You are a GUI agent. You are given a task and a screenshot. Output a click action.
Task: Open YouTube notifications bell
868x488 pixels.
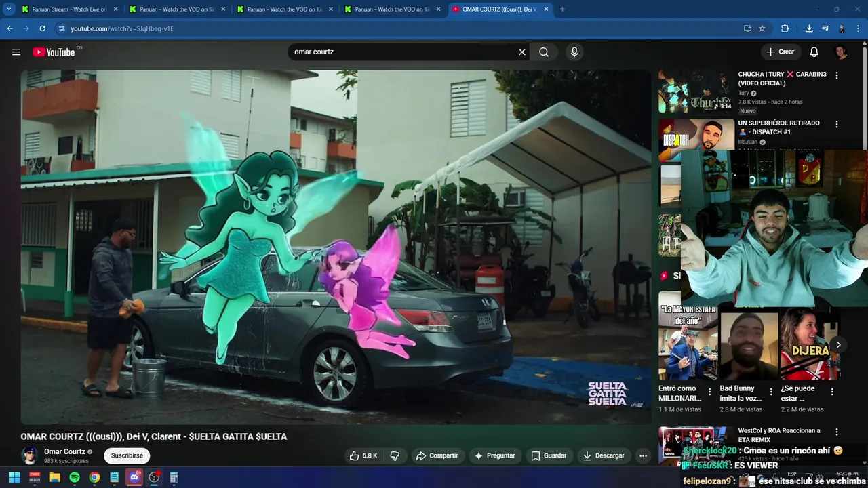[x=814, y=52]
